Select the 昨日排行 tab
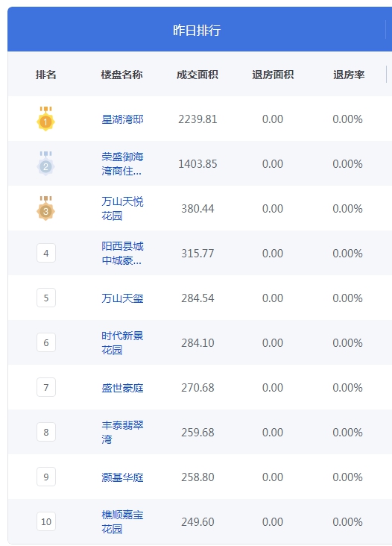Screen dimensions: 392x546 click(x=197, y=30)
